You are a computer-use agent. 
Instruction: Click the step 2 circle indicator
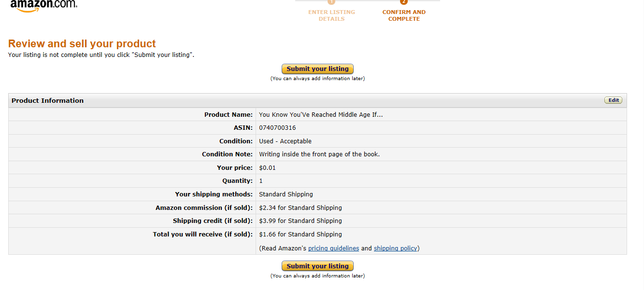tap(404, 2)
